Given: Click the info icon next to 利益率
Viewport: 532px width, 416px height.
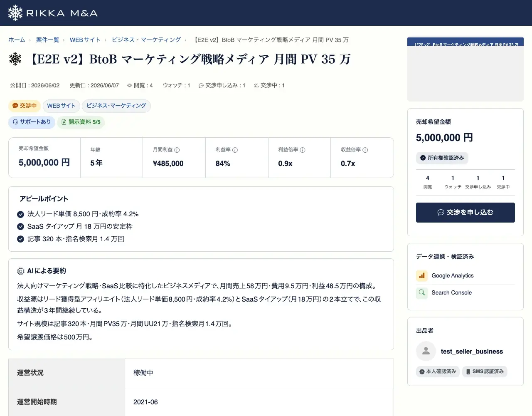Looking at the screenshot, I should pos(235,150).
